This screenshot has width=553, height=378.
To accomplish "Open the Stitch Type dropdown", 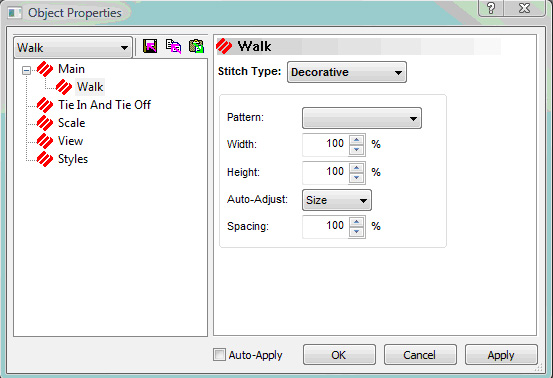I will coord(347,72).
